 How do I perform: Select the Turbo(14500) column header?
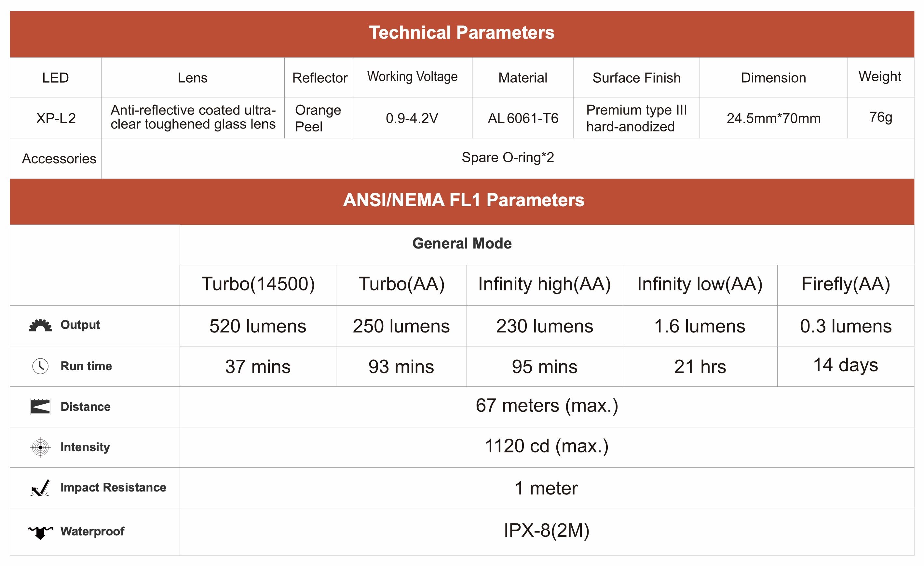pyautogui.click(x=258, y=284)
